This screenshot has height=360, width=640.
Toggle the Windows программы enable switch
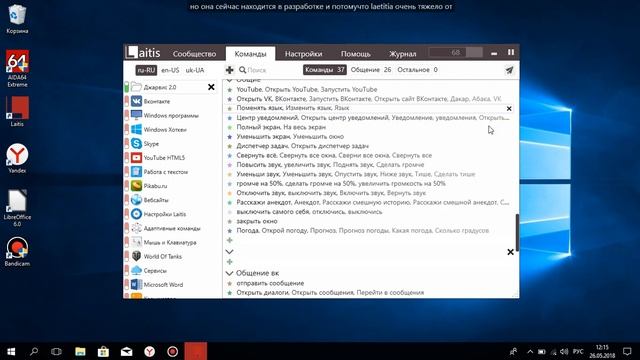(127, 116)
